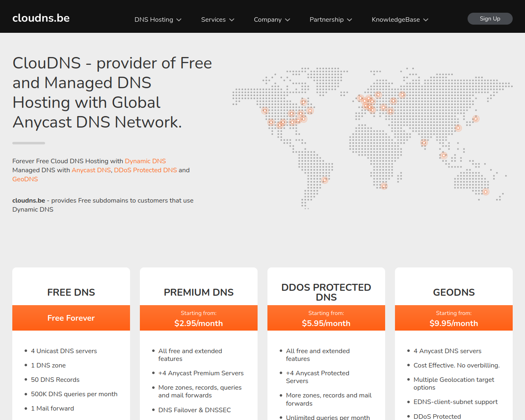Click '+4 Anycast Premium Servers' text
The image size is (525, 420).
pyautogui.click(x=201, y=373)
